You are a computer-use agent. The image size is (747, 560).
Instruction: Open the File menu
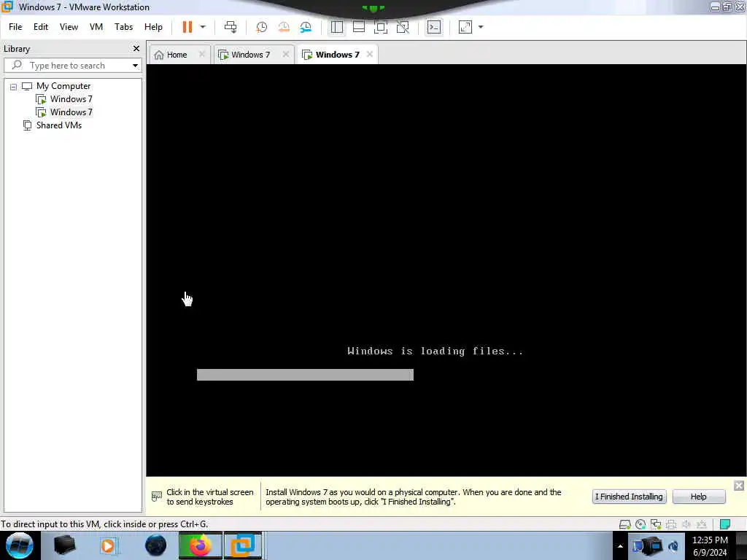(15, 27)
